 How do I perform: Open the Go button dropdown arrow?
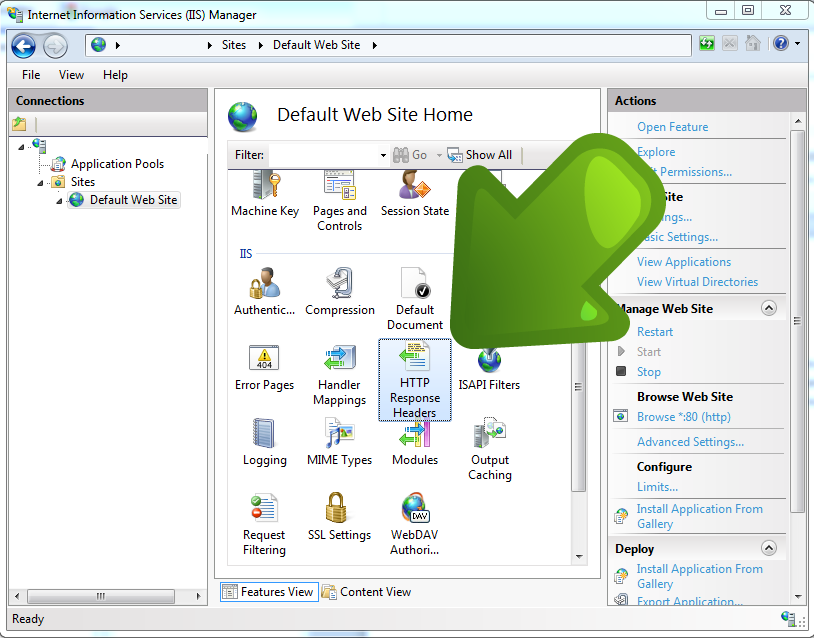439,155
